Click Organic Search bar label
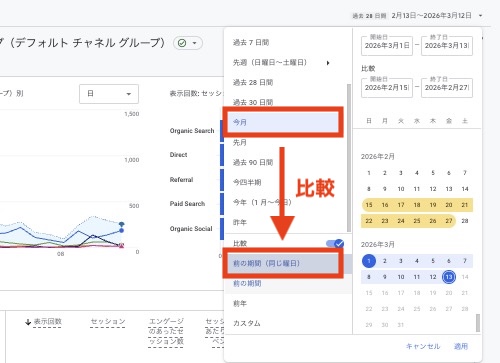500x363 pixels. (192, 131)
